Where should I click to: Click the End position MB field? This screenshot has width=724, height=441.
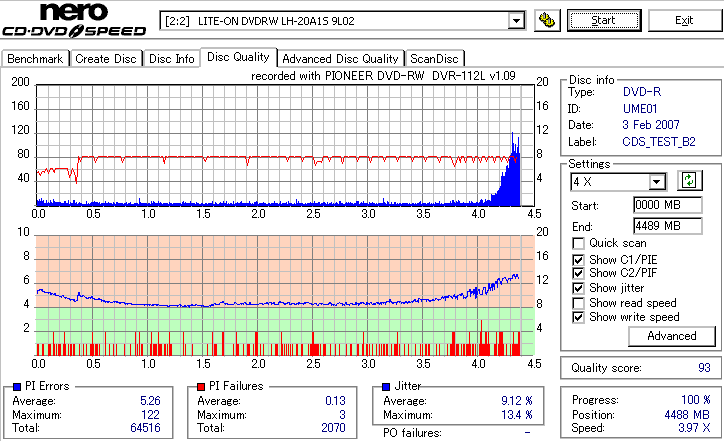(x=668, y=226)
